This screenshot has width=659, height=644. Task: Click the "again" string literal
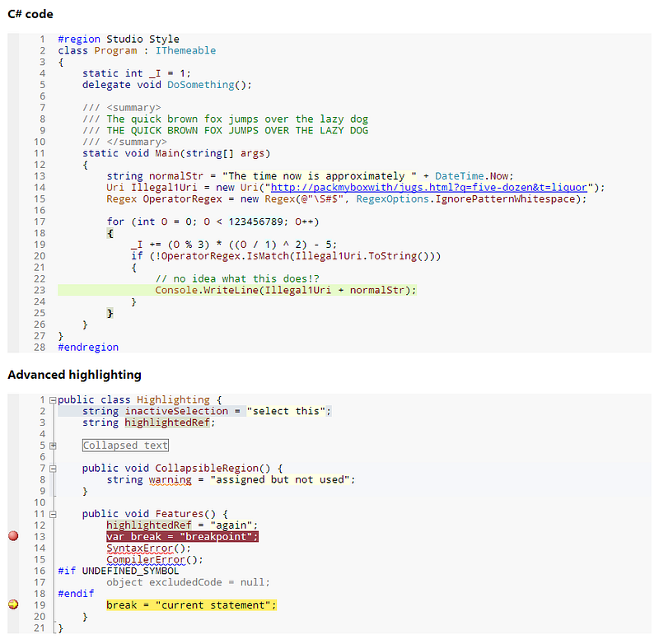point(231,525)
